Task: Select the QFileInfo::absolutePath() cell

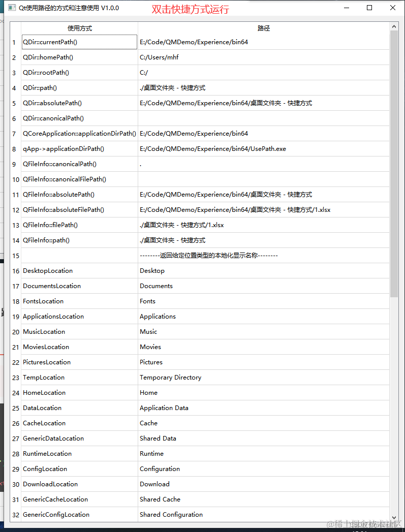Action: (79, 195)
